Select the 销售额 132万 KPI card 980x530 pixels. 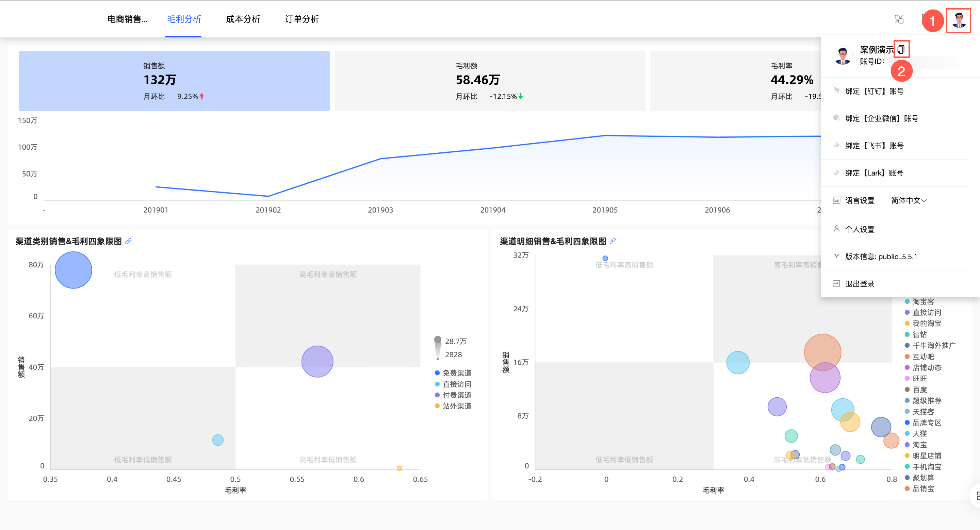click(174, 81)
